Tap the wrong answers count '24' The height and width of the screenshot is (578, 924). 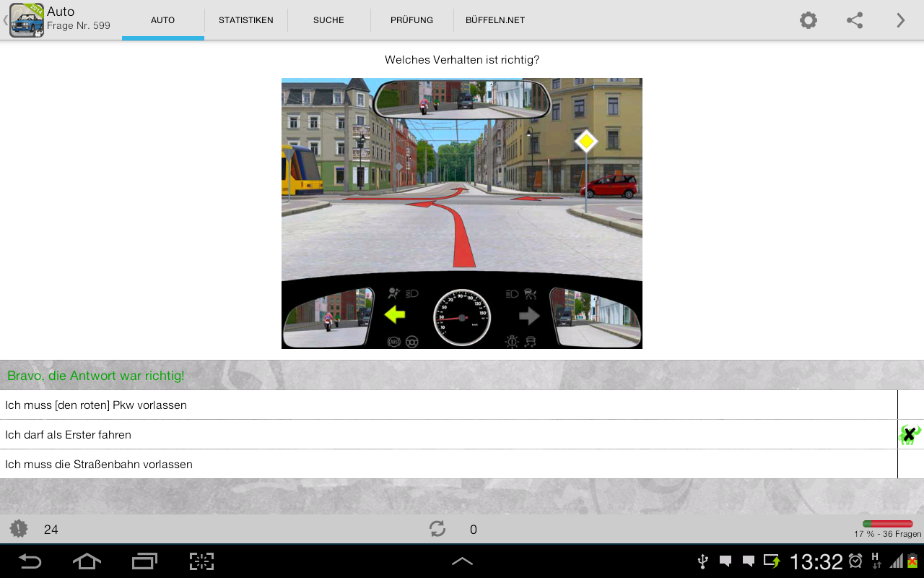(x=51, y=530)
